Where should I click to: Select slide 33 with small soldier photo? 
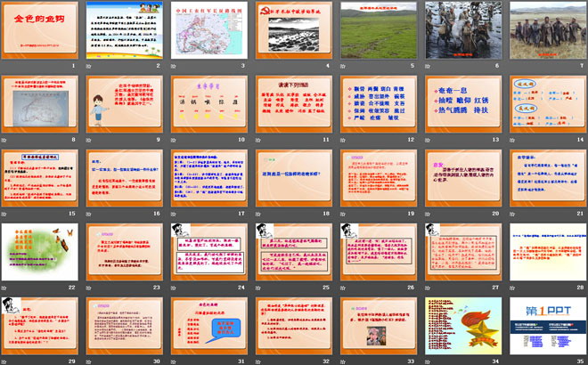point(379,326)
